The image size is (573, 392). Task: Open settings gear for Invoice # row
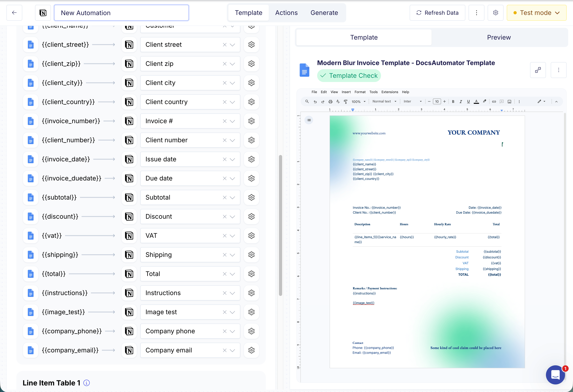click(x=251, y=121)
